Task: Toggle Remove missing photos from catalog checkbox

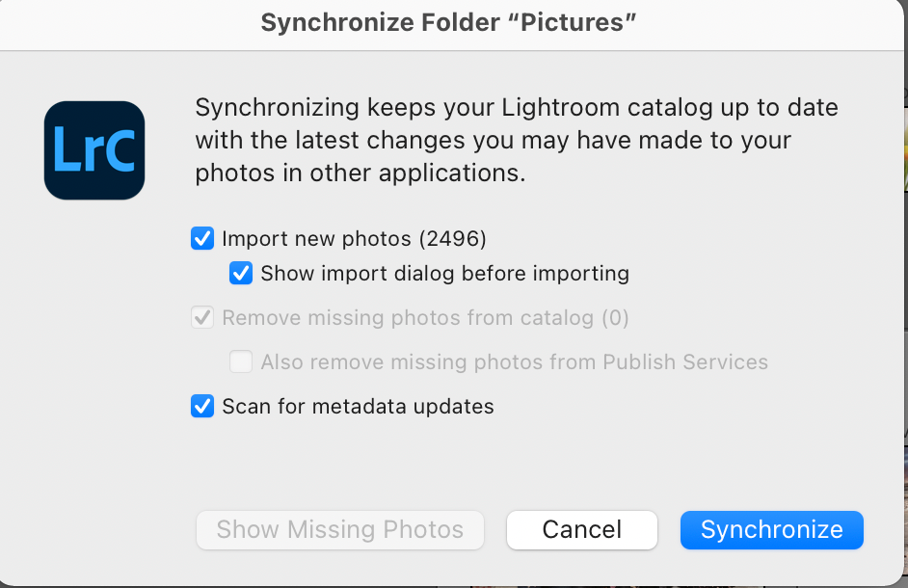Action: pyautogui.click(x=202, y=317)
